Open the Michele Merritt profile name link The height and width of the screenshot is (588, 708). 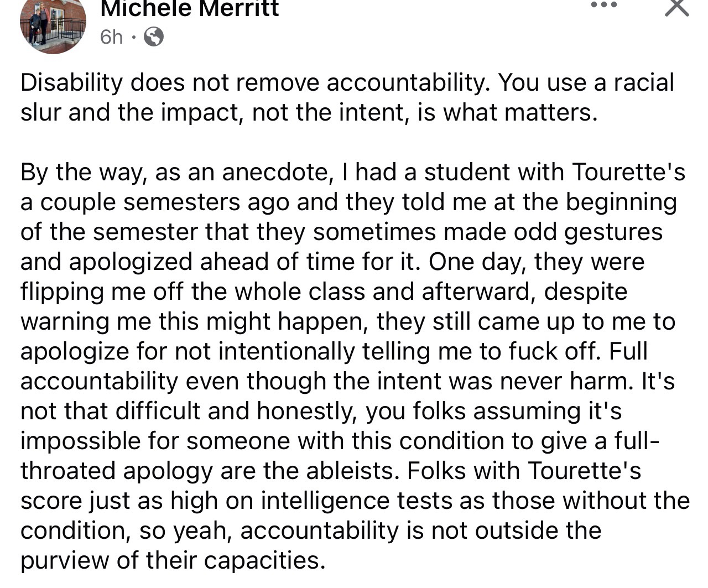[190, 9]
